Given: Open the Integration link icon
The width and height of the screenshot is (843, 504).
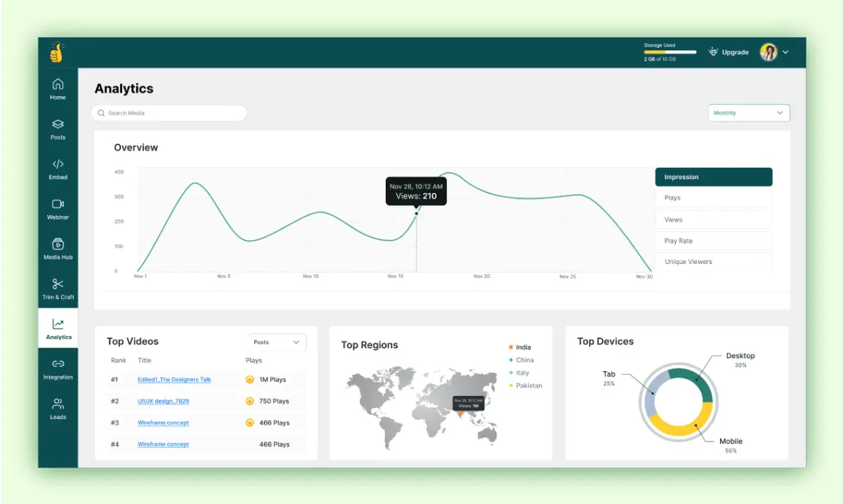Looking at the screenshot, I should (58, 364).
